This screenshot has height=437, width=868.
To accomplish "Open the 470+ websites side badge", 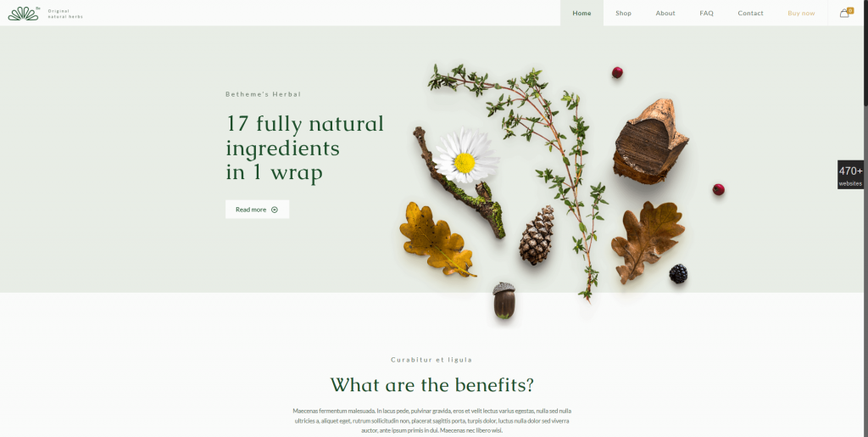I will tap(850, 175).
